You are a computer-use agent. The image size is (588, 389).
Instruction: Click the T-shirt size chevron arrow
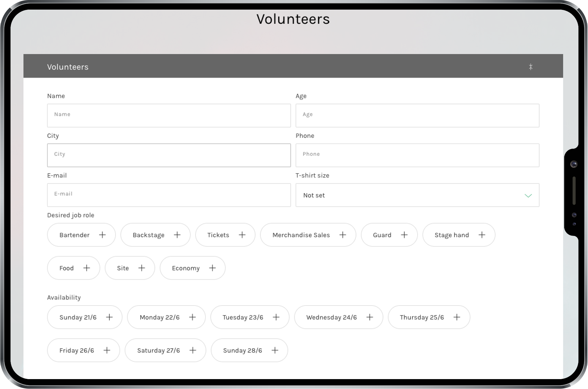(528, 195)
